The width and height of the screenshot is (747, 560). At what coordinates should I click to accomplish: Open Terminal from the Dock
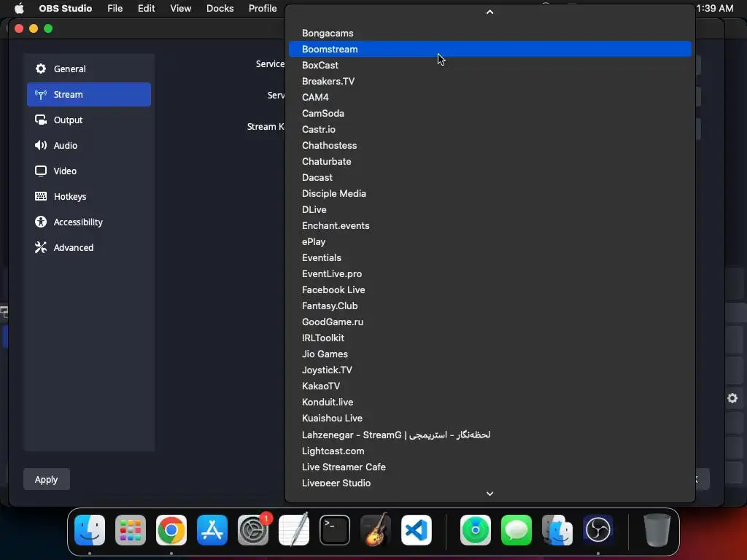click(334, 529)
